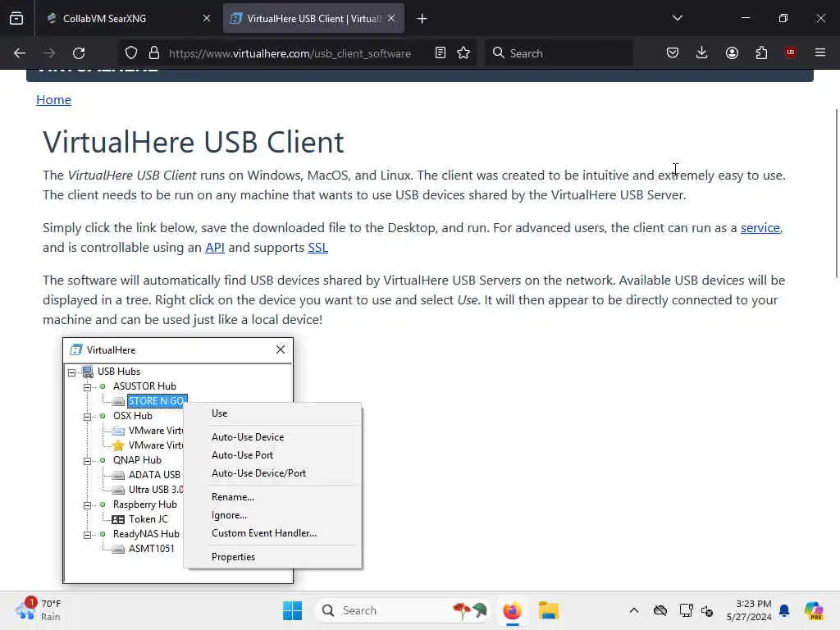
Task: Open the clock showing 3:23 PM
Action: pyautogui.click(x=749, y=610)
